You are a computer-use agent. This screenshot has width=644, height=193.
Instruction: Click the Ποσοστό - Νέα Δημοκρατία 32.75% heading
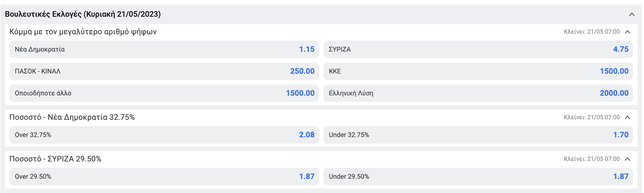click(x=72, y=117)
